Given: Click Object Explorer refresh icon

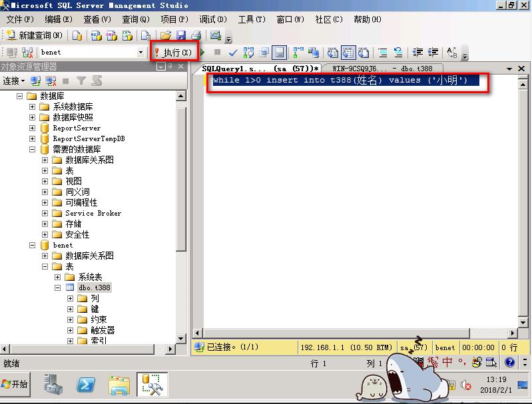Looking at the screenshot, I should click(97, 81).
